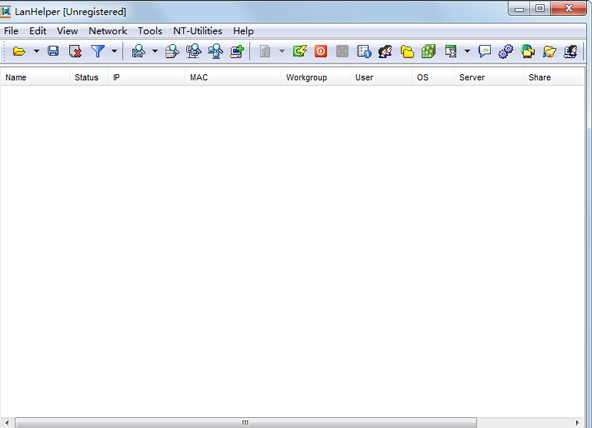Open the Tools menu
Image resolution: width=592 pixels, height=428 pixels.
[150, 31]
